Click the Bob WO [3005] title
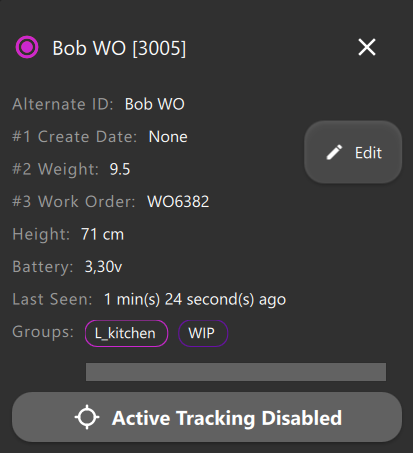This screenshot has height=453, width=413. pos(119,48)
